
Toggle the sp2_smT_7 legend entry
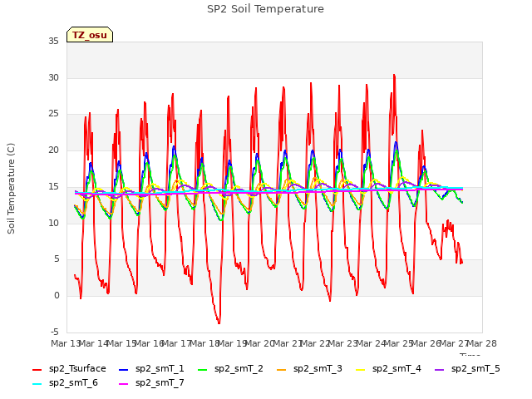click(x=151, y=383)
